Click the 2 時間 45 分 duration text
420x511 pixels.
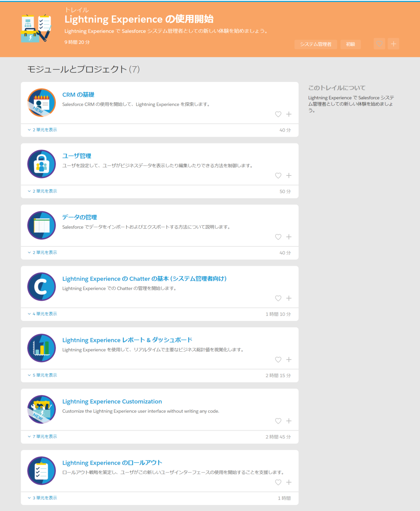coord(278,437)
